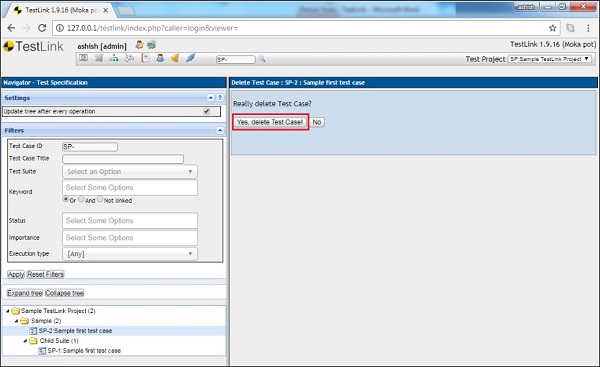Open My Settings user icon
Screen dimensions: 600x367
coord(139,45)
